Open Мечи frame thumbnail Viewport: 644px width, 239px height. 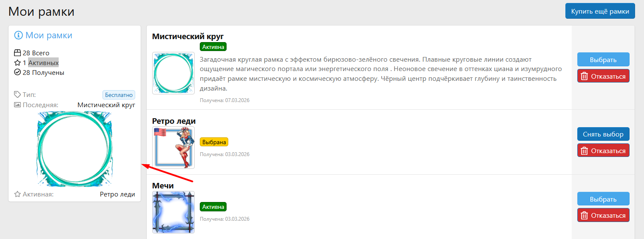click(173, 212)
